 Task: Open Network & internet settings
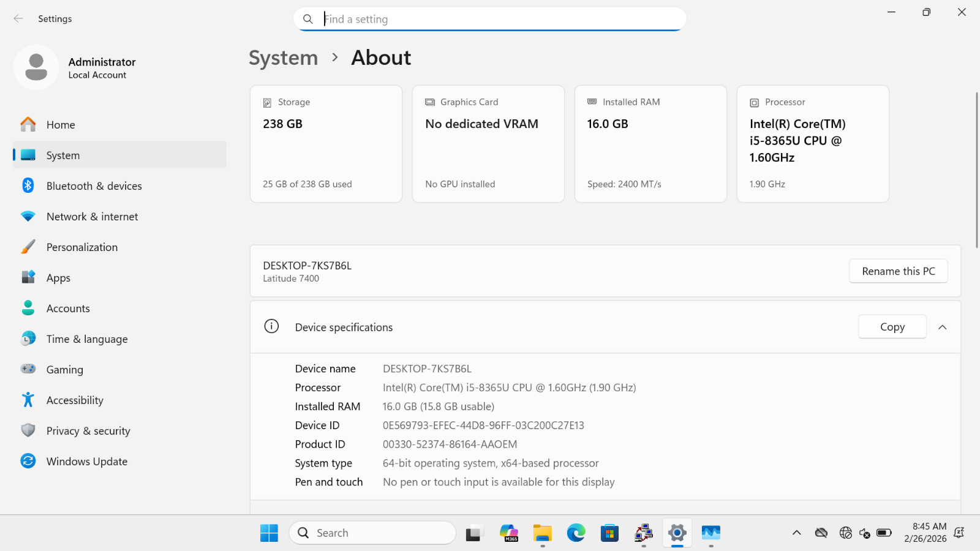(119, 216)
